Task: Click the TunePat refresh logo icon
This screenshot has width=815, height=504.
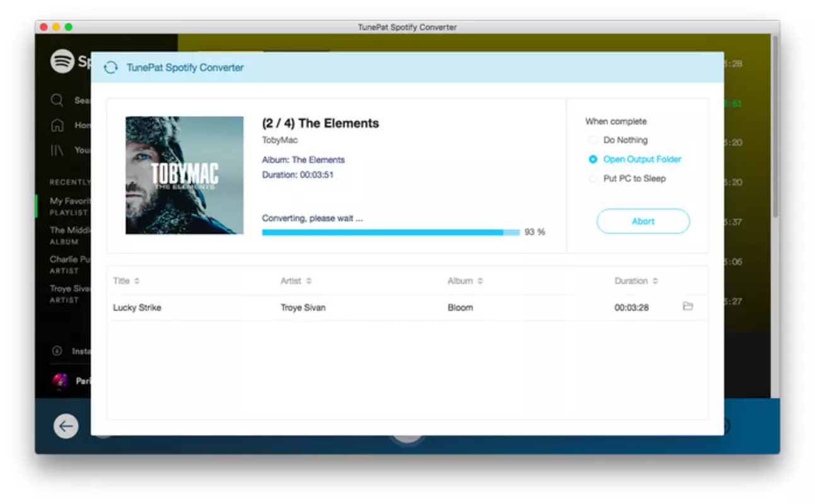Action: pyautogui.click(x=111, y=67)
